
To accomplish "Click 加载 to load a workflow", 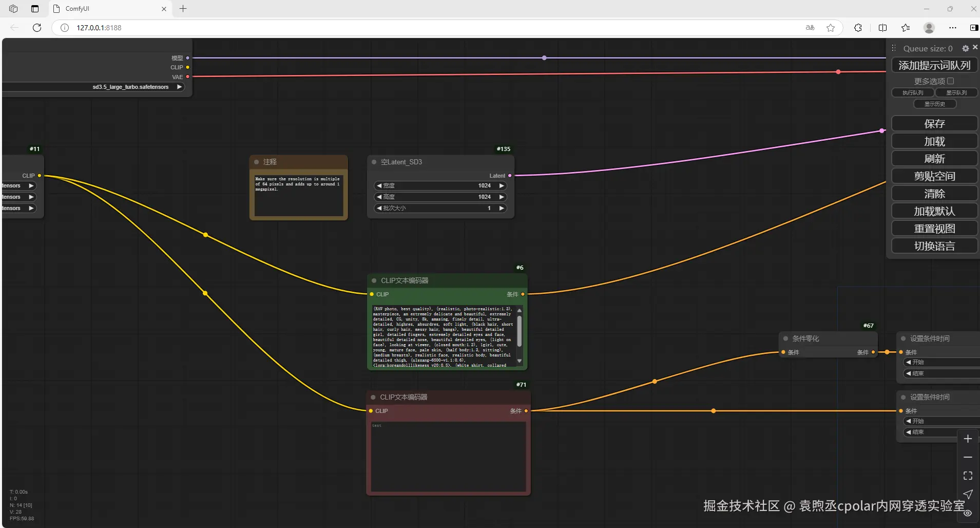I will point(934,141).
